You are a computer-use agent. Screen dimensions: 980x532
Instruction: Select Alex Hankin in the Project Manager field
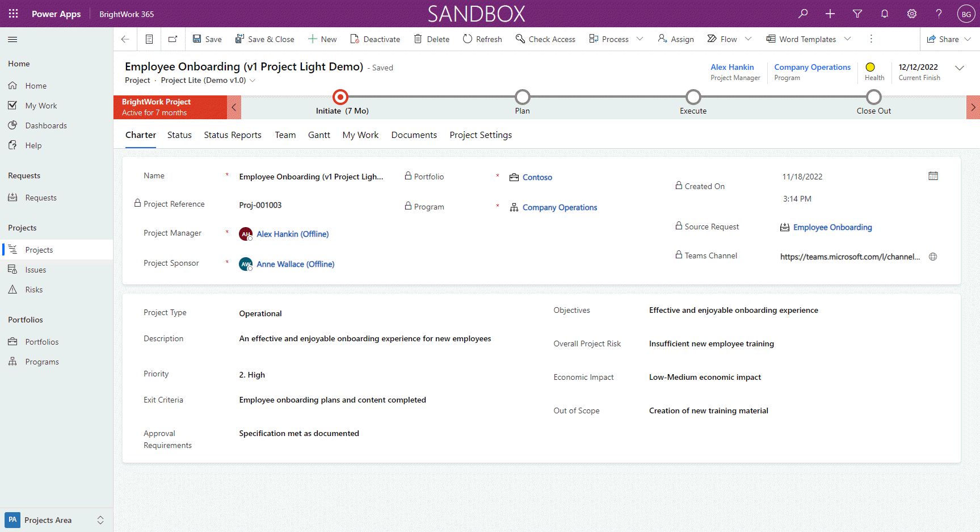pos(292,233)
